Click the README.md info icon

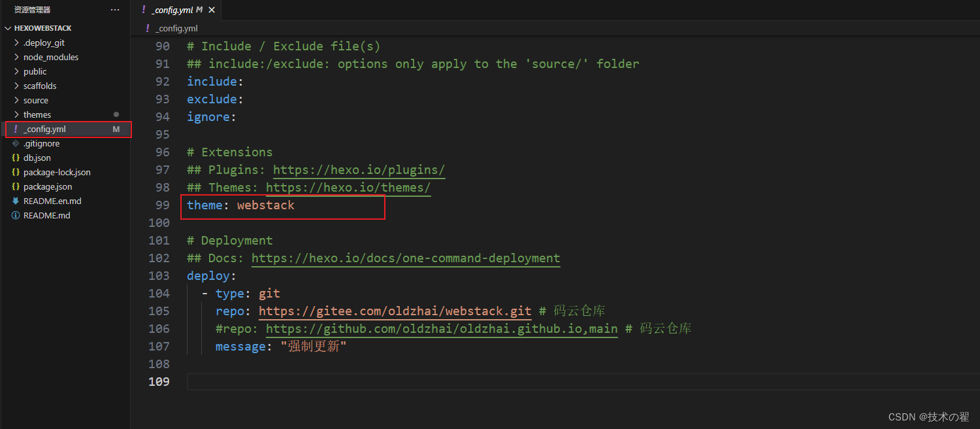(x=16, y=215)
